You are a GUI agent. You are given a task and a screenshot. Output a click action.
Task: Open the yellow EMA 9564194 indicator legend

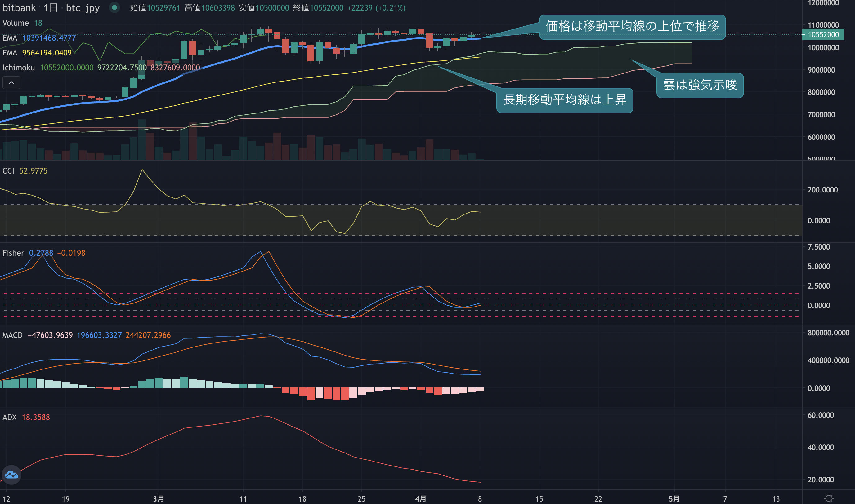[37, 53]
